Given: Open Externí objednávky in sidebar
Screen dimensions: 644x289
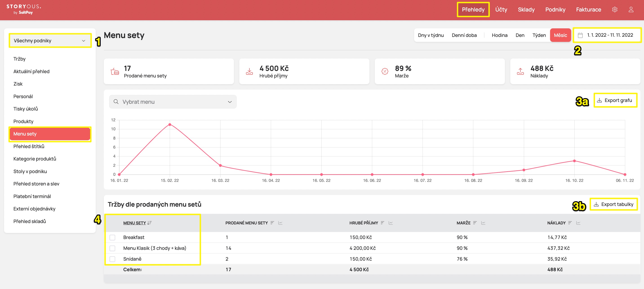Looking at the screenshot, I should [x=34, y=209].
